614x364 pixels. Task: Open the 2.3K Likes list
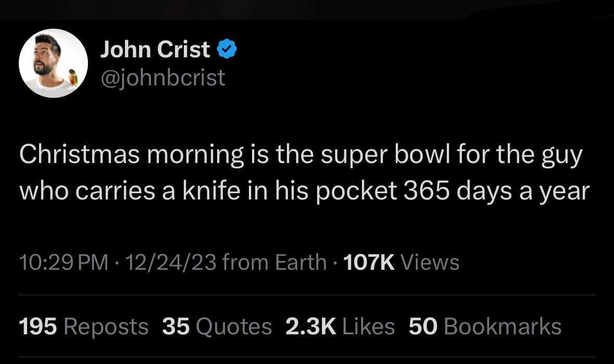point(340,327)
